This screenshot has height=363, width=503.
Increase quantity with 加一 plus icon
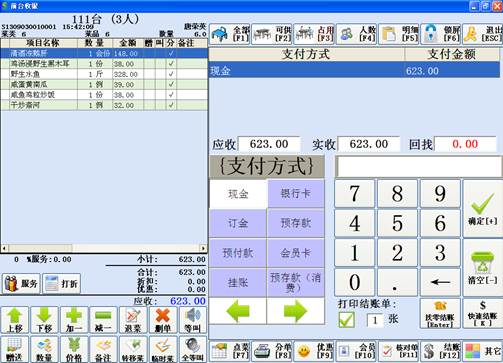(x=74, y=320)
